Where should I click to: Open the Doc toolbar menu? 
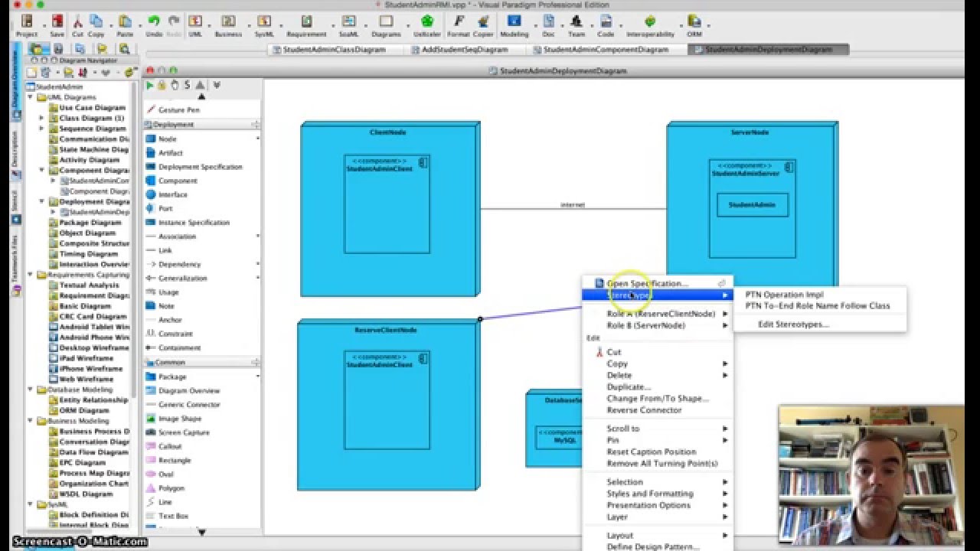tap(548, 25)
